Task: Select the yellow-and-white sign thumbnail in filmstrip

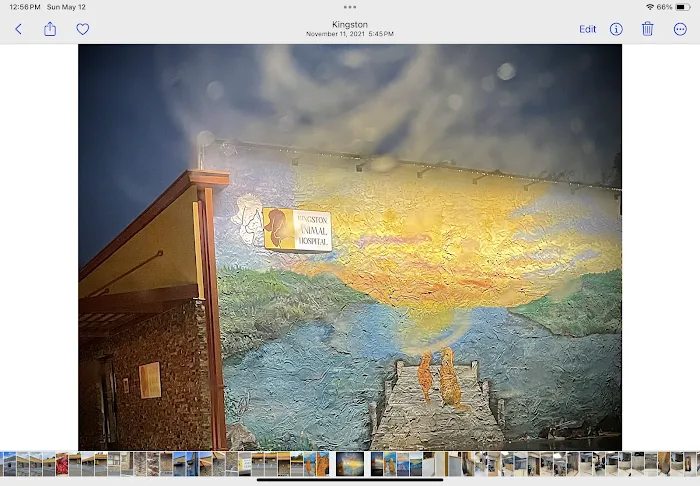Action: tap(245, 464)
